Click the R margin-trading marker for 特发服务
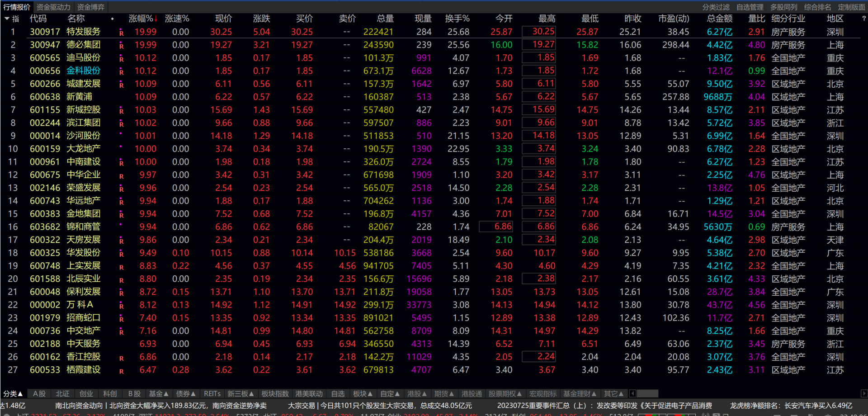This screenshot has width=868, height=416. (121, 33)
